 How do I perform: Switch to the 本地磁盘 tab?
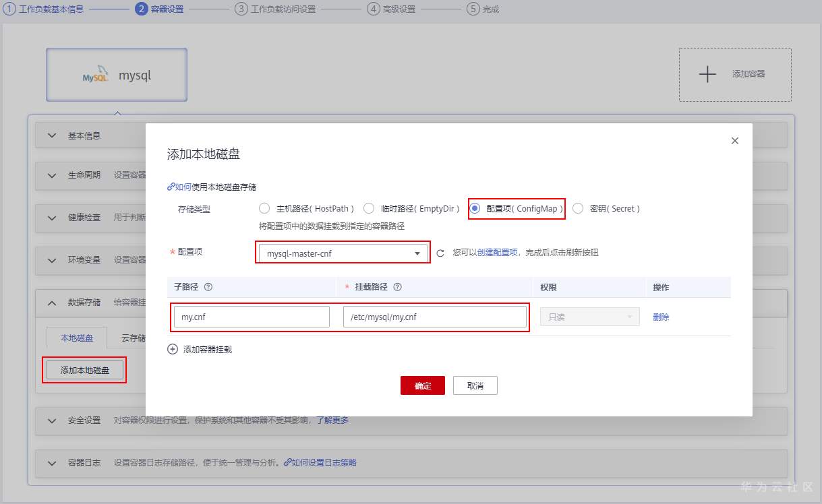[x=77, y=338]
